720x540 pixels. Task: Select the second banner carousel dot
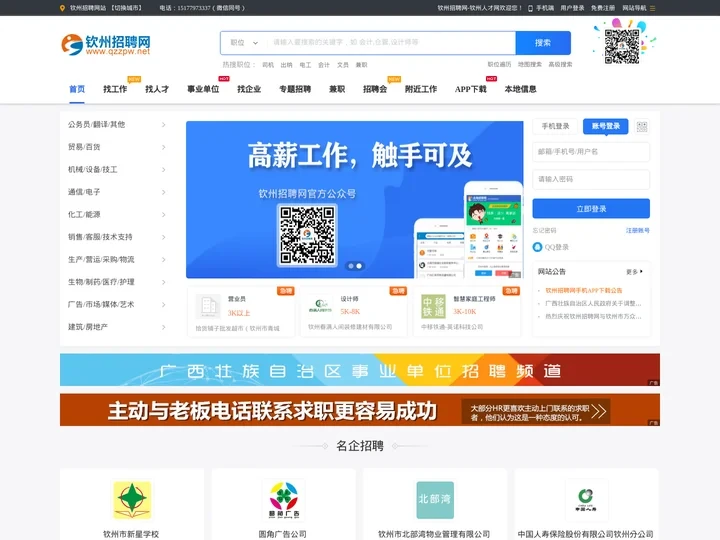[x=359, y=266]
